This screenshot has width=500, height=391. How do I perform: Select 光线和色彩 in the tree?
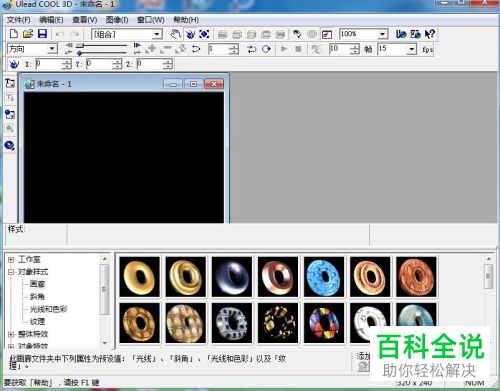(x=49, y=309)
